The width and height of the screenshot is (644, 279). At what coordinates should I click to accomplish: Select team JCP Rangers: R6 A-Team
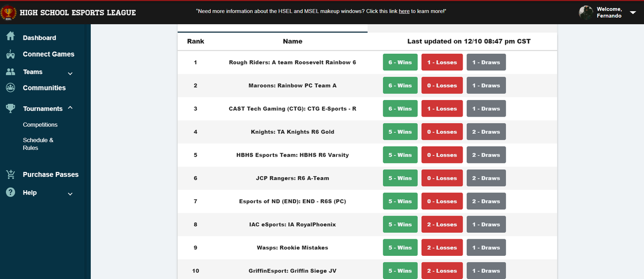(292, 178)
